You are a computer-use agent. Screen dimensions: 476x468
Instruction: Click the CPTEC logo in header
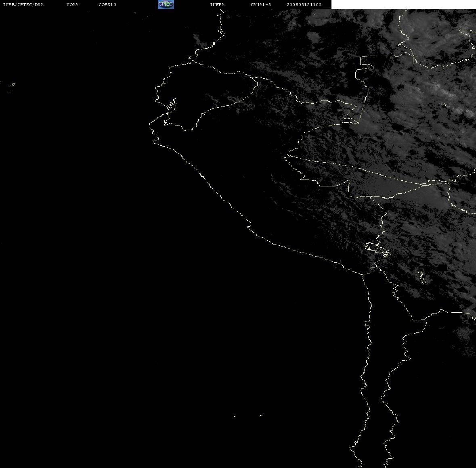pos(166,4)
